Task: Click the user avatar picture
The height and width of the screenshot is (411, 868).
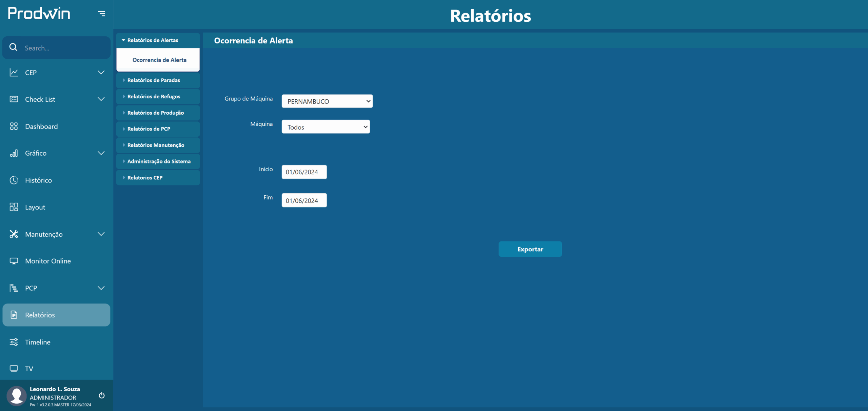Action: [17, 396]
